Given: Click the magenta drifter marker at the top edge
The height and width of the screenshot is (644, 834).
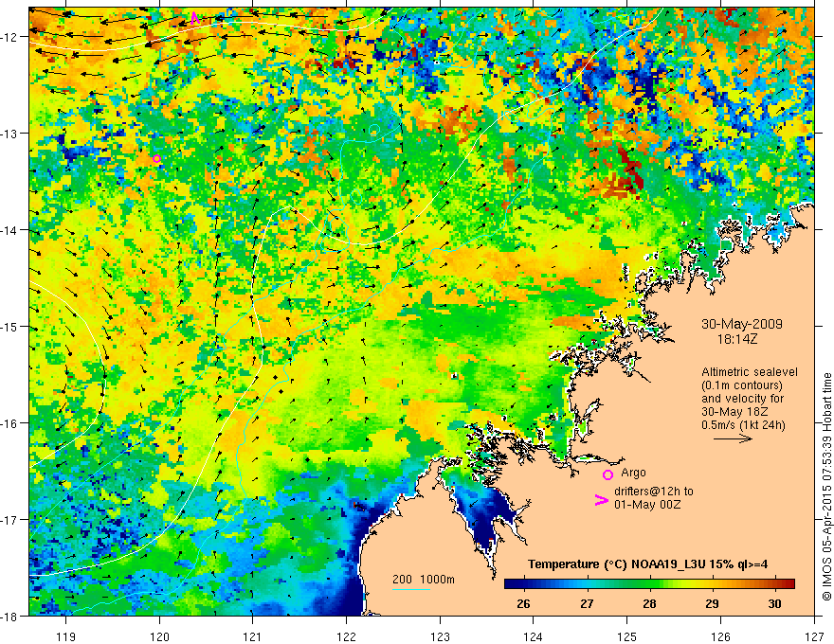Looking at the screenshot, I should pyautogui.click(x=194, y=18).
